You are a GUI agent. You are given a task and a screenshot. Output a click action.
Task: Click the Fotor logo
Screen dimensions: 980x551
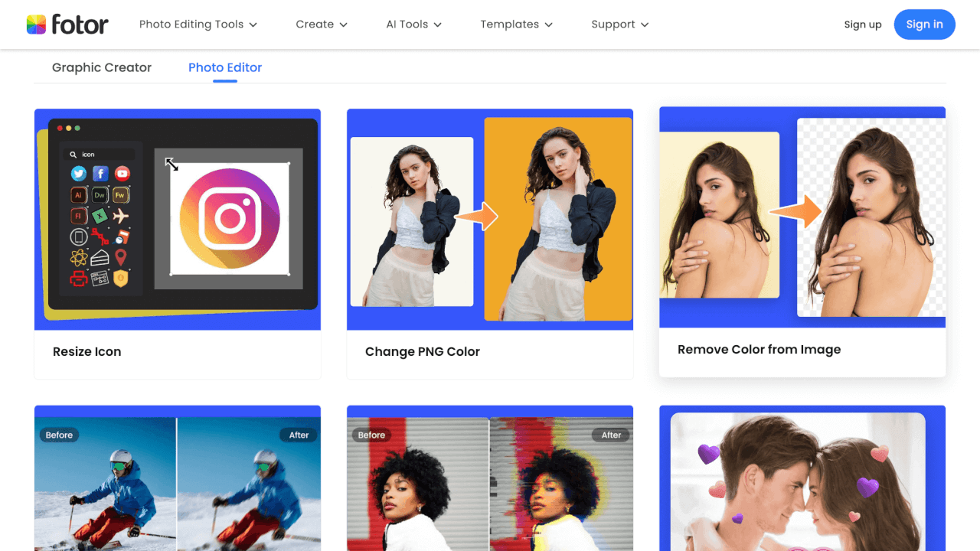pos(67,24)
